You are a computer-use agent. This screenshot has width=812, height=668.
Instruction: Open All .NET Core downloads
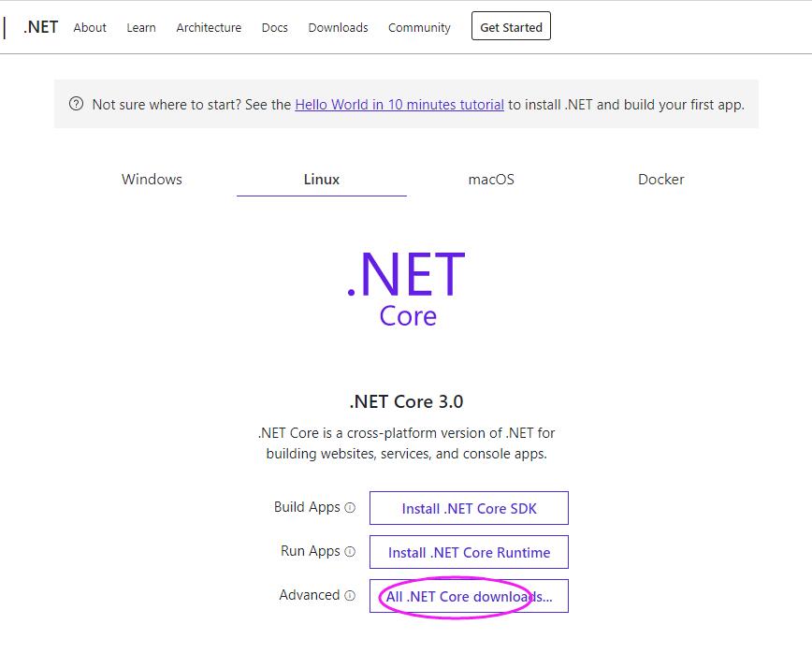469,595
